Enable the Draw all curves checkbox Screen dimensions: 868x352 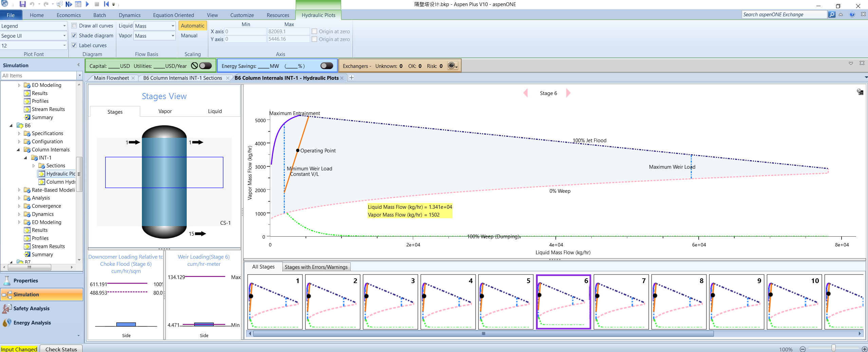[x=74, y=26]
